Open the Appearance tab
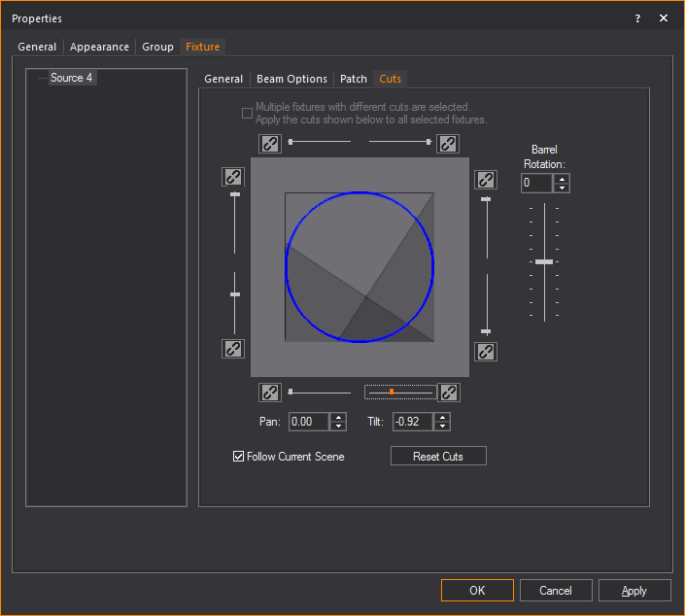 (99, 47)
